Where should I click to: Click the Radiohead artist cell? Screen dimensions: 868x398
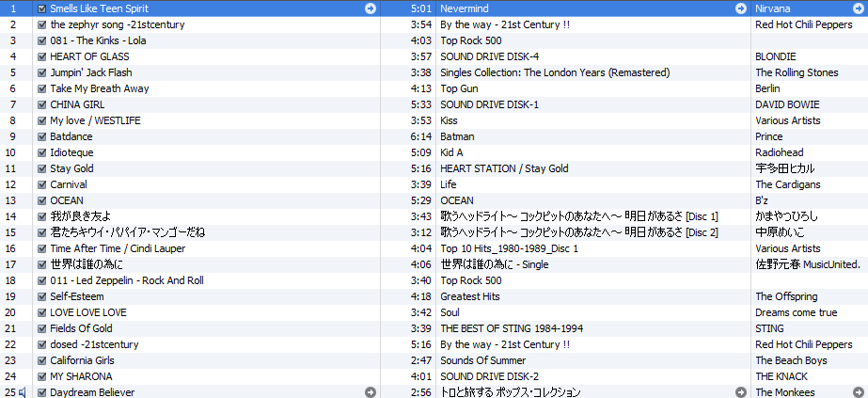(780, 152)
